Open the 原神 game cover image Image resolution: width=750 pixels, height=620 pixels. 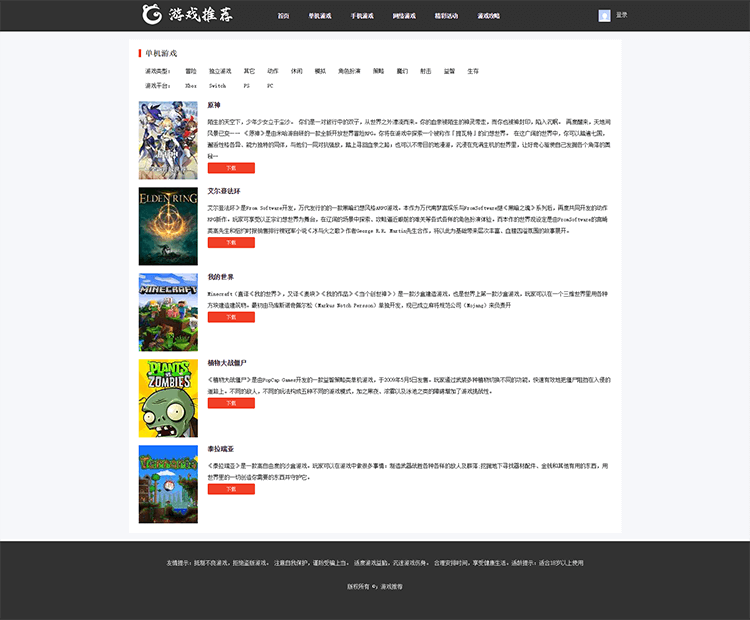point(168,140)
